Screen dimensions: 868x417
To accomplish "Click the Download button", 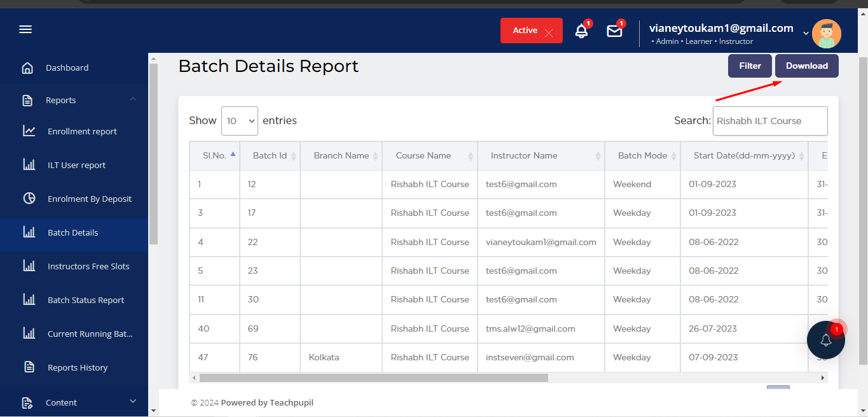I will click(x=806, y=66).
